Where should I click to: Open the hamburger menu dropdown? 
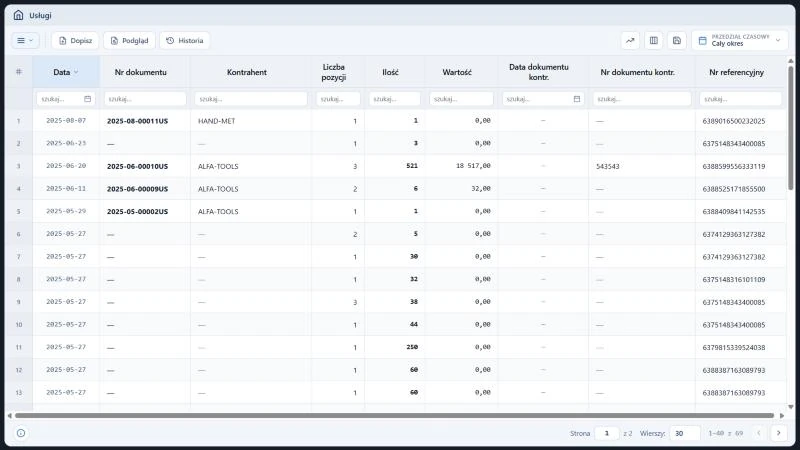(x=25, y=40)
